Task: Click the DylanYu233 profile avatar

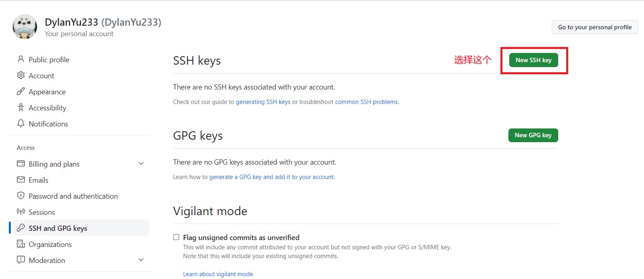Action: (25, 26)
